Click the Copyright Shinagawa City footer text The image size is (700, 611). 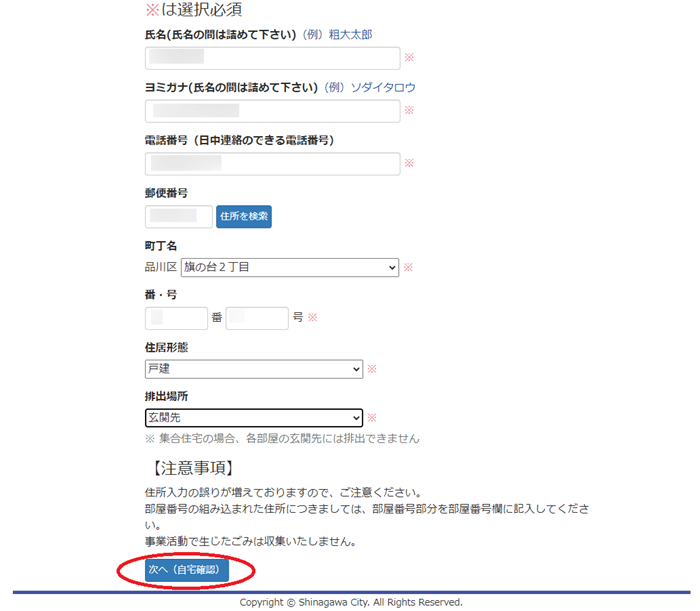point(351,603)
